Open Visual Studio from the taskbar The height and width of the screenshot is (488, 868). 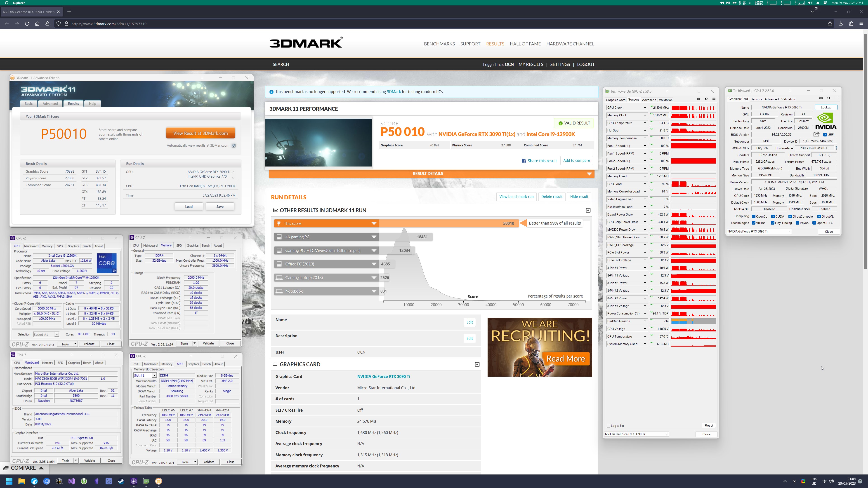71,481
